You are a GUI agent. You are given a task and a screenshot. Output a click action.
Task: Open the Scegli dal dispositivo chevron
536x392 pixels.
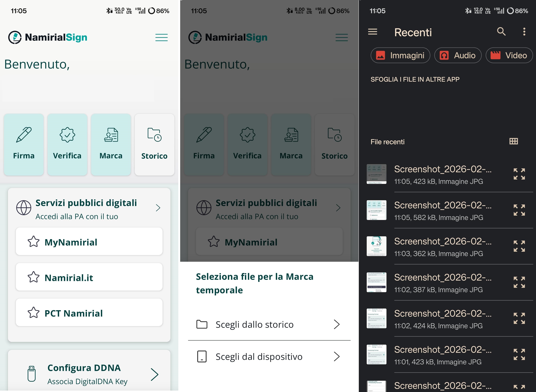pyautogui.click(x=337, y=356)
